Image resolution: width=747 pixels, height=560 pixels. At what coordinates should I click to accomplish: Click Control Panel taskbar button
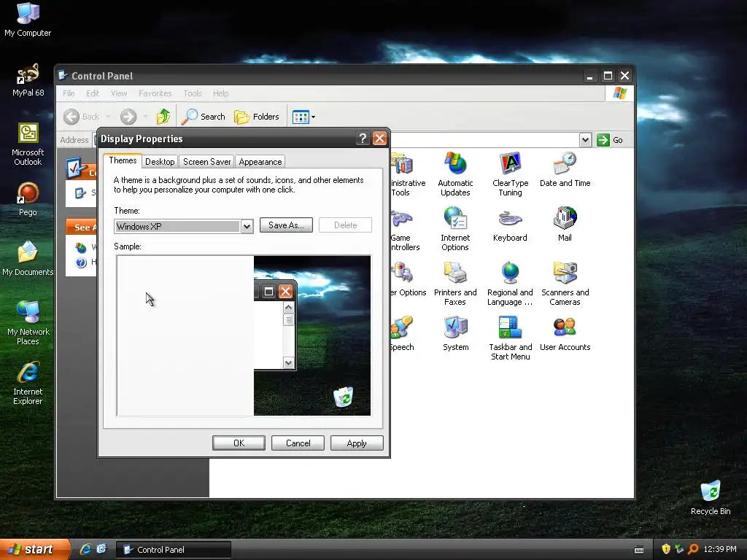click(174, 550)
